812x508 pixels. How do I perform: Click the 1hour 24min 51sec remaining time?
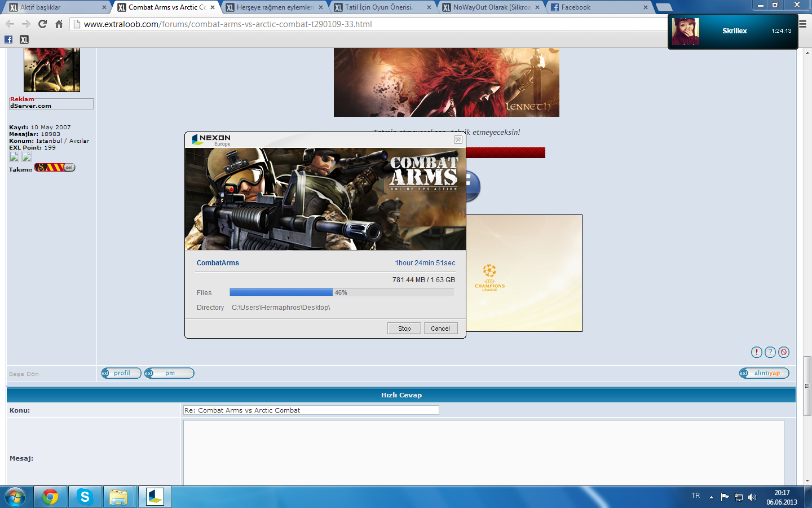[x=425, y=263]
